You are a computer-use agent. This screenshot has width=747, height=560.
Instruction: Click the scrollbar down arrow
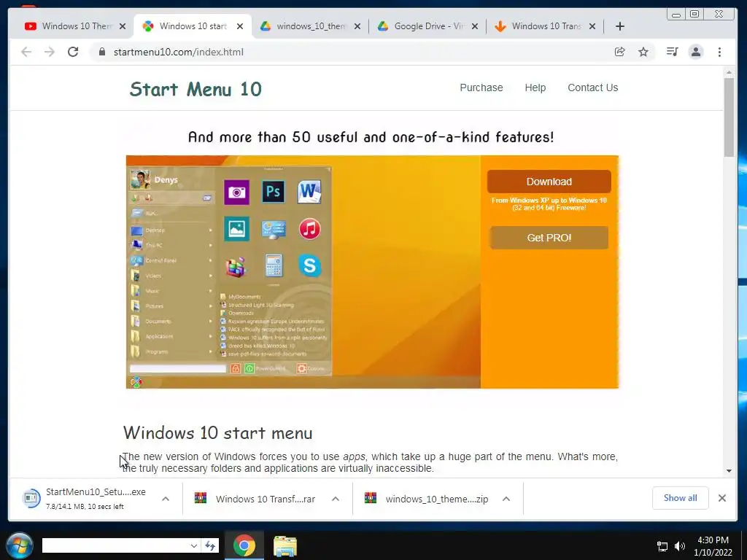pyautogui.click(x=729, y=471)
